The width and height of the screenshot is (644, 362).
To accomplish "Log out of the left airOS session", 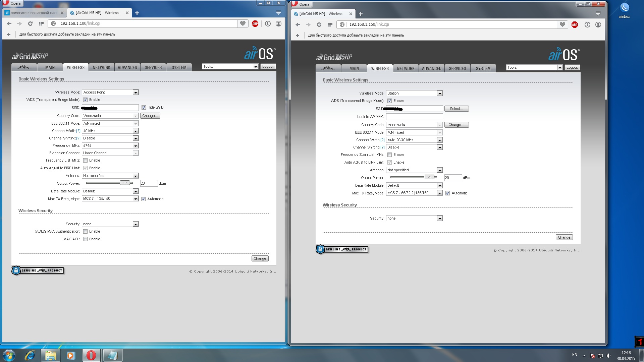I will [x=268, y=66].
